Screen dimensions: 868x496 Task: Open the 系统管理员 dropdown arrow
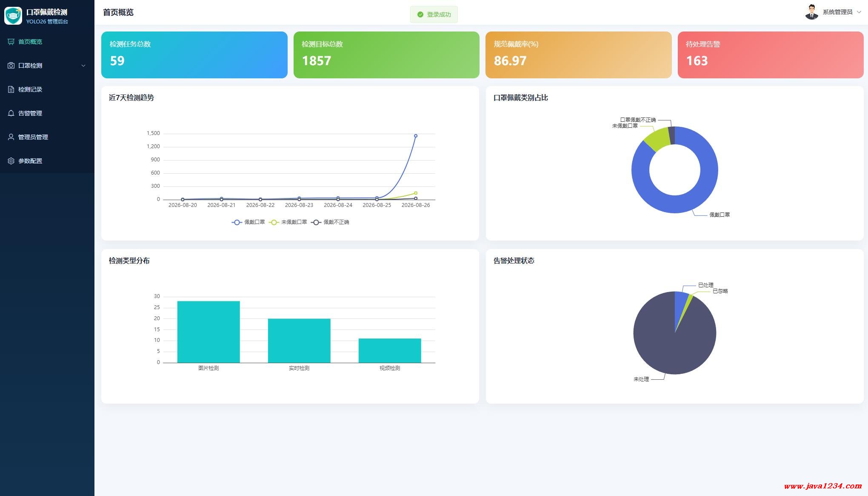(x=859, y=12)
